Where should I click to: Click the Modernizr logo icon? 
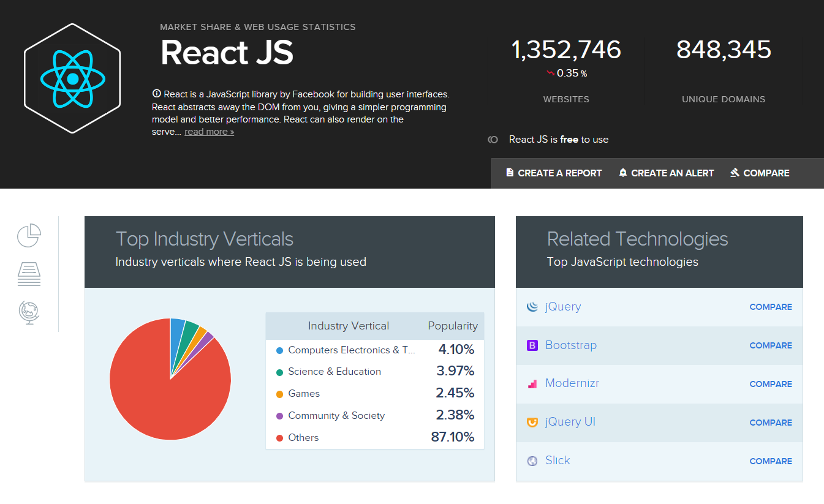coord(532,383)
